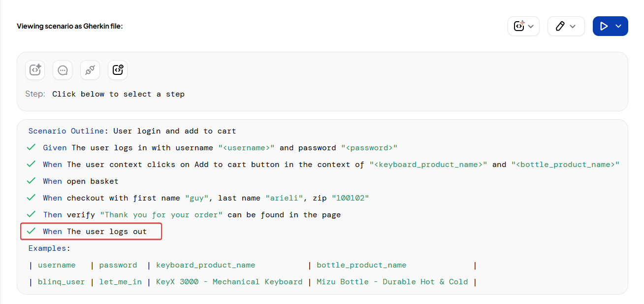644x304 pixels.
Task: Open the chat bubble comment icon
Action: (x=63, y=70)
